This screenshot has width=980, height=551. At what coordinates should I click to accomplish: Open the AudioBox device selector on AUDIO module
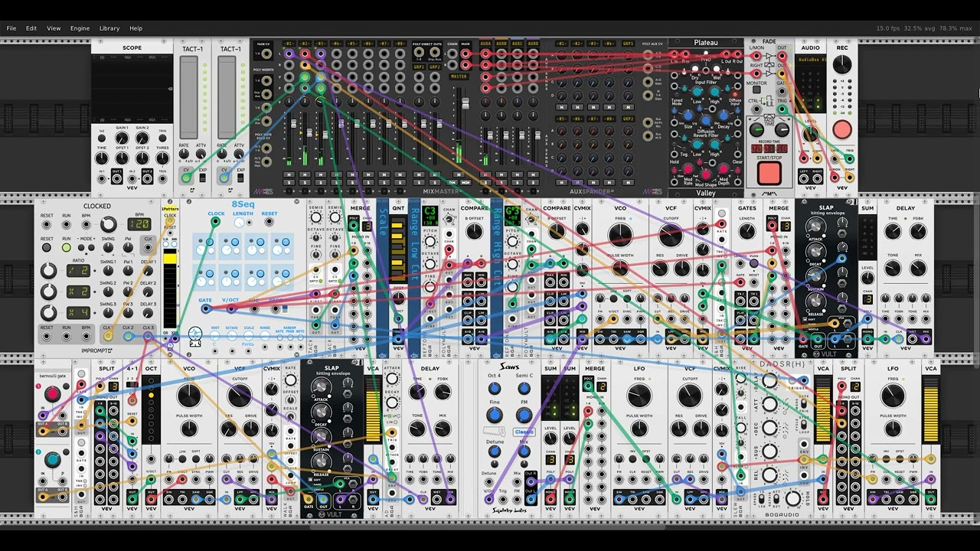(811, 58)
